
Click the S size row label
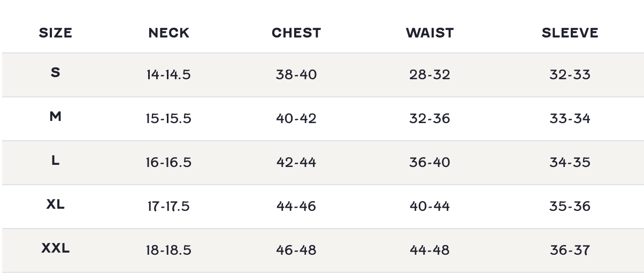click(x=55, y=73)
